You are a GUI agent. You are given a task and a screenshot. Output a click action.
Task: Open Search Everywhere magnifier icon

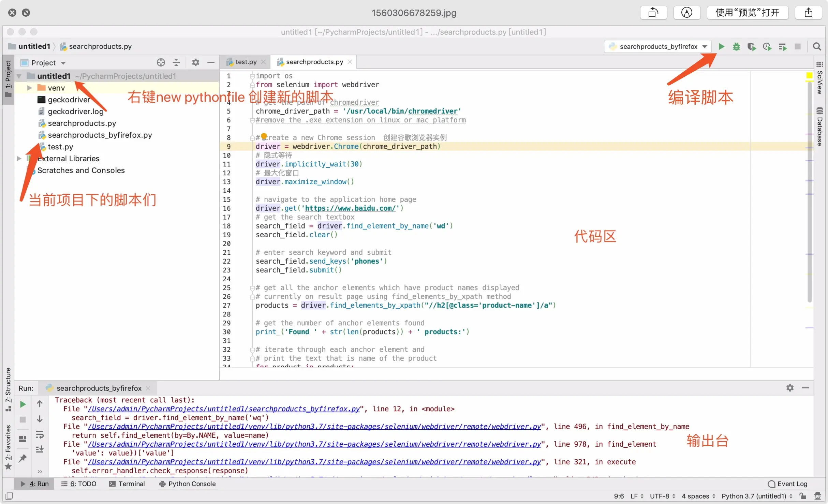coord(817,46)
